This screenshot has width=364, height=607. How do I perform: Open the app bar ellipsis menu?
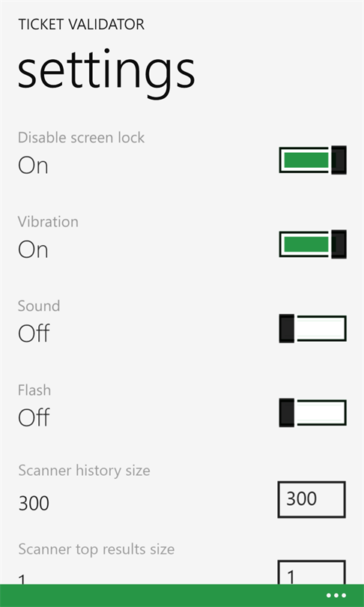[336, 596]
